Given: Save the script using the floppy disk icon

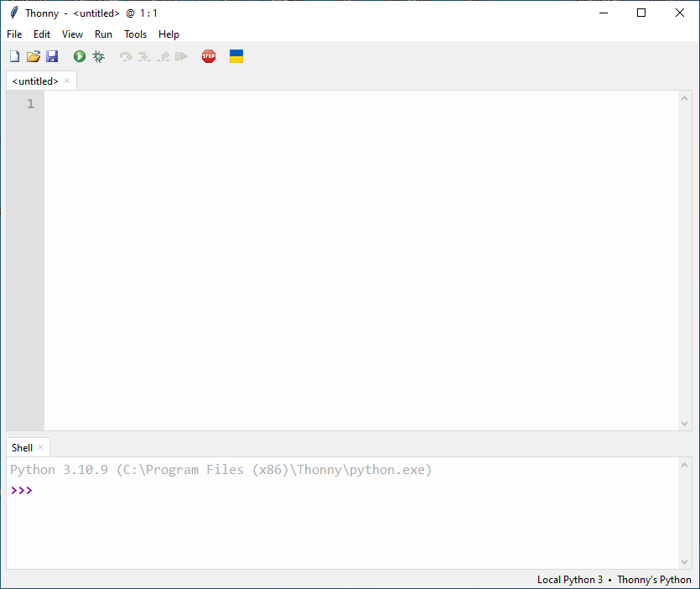Looking at the screenshot, I should click(x=52, y=56).
